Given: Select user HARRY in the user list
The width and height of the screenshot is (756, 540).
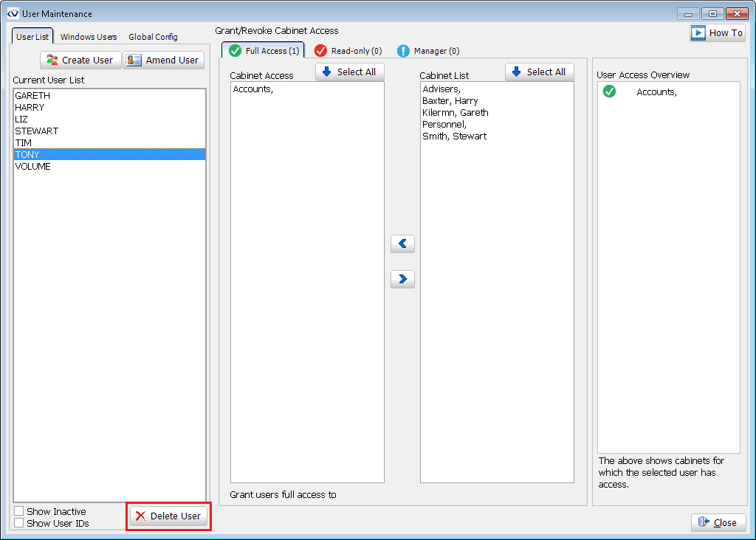Looking at the screenshot, I should coord(109,108).
